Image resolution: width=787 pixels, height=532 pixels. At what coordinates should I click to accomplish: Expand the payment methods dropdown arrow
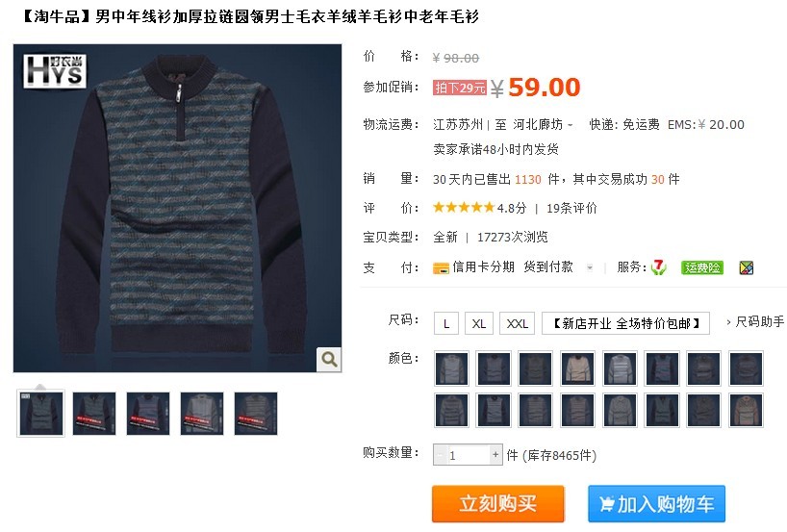click(590, 267)
